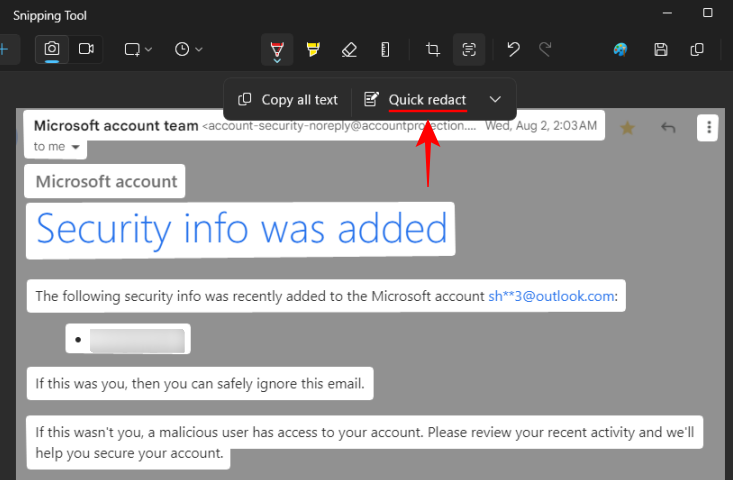Save the snip to file
Viewport: 733px width, 480px height.
(x=661, y=49)
